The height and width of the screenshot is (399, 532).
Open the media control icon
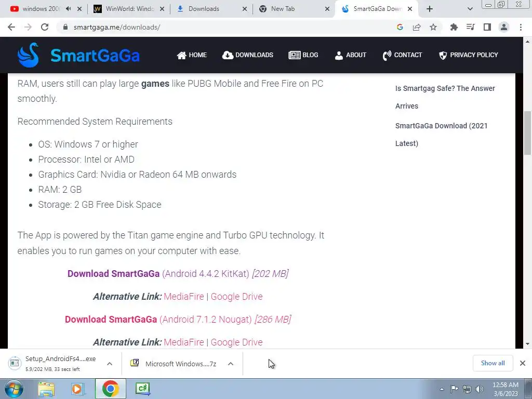pyautogui.click(x=470, y=27)
